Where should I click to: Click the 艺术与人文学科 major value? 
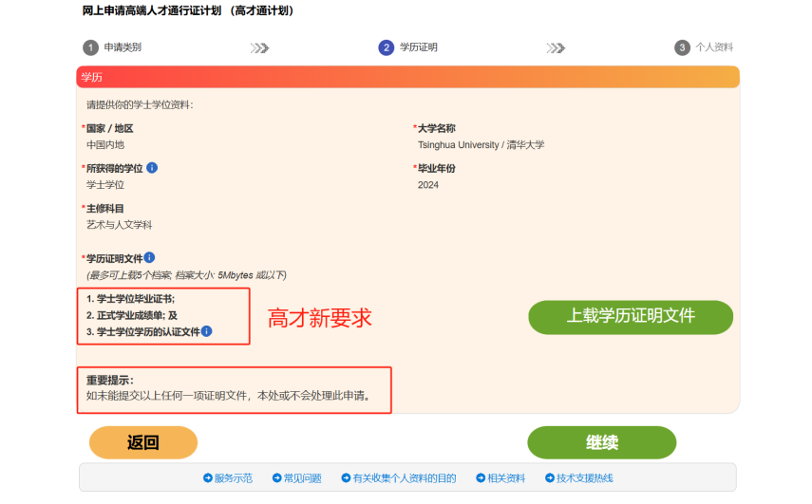click(119, 225)
